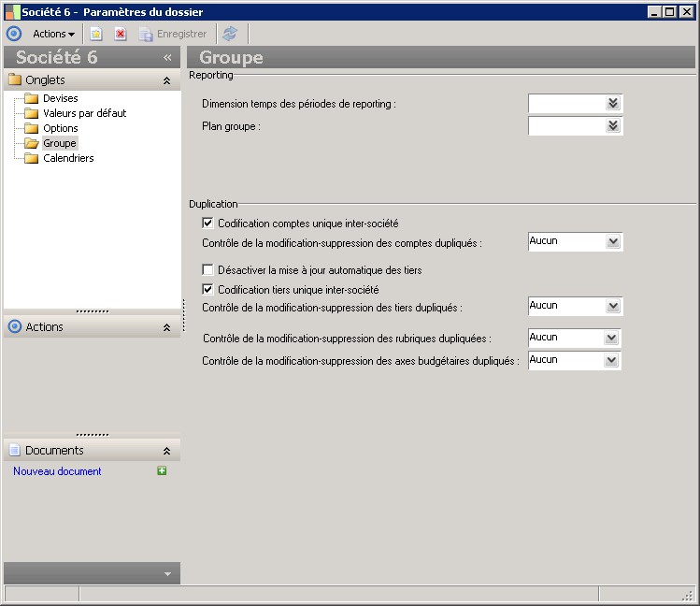The height and width of the screenshot is (606, 700).
Task: Click the window resize grip in status bar
Action: click(x=687, y=596)
